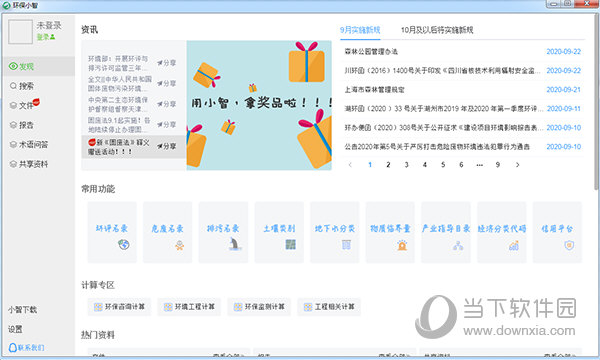Click the 用小智,拿奖品啦 gift banner

point(259,105)
